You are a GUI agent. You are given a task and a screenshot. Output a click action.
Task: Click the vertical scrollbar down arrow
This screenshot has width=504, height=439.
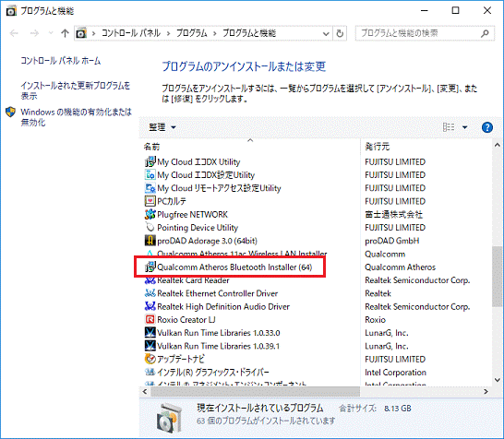coord(497,380)
